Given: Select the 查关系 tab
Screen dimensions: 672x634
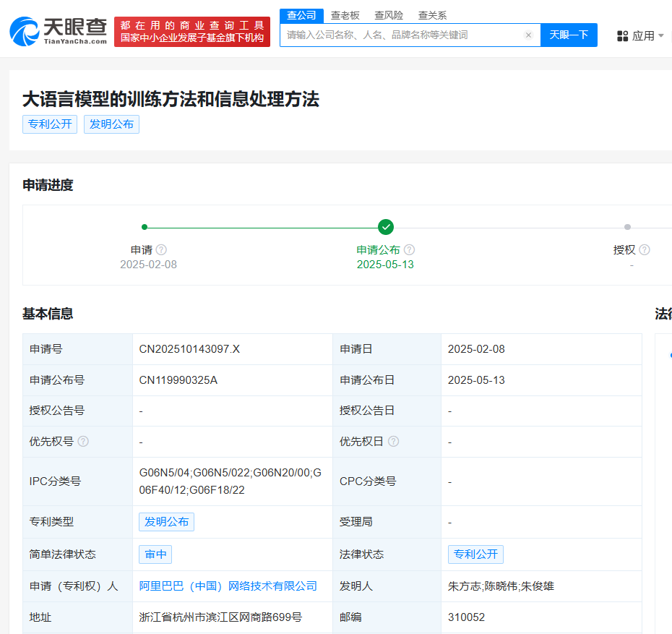Looking at the screenshot, I should [432, 15].
